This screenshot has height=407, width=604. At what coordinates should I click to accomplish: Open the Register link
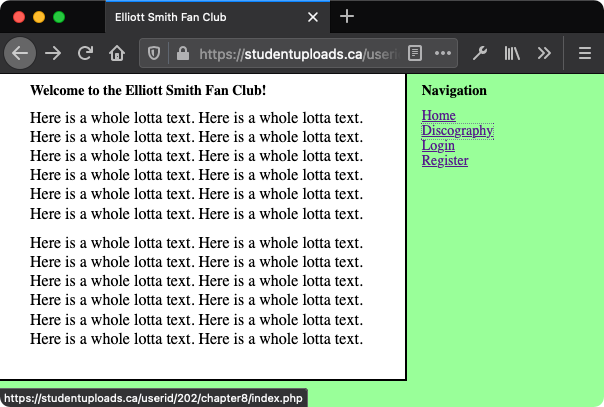[445, 161]
